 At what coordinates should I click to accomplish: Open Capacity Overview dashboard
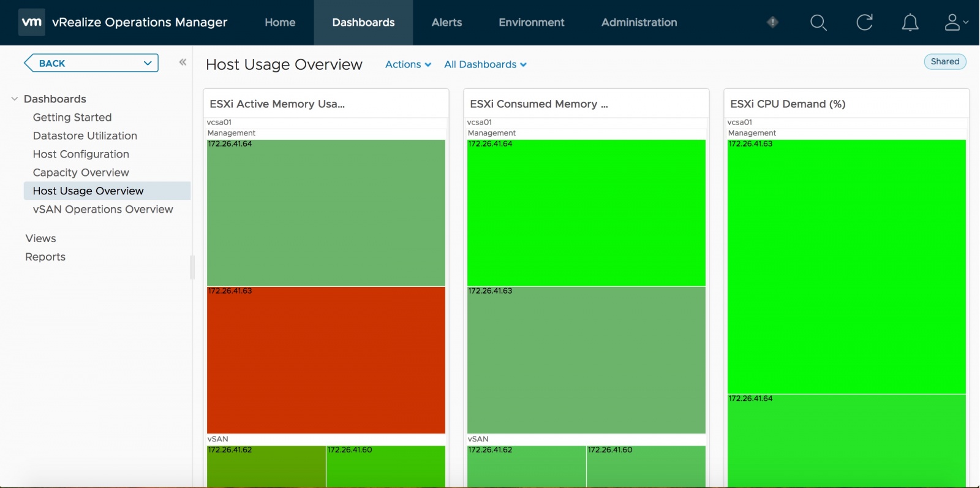click(81, 172)
